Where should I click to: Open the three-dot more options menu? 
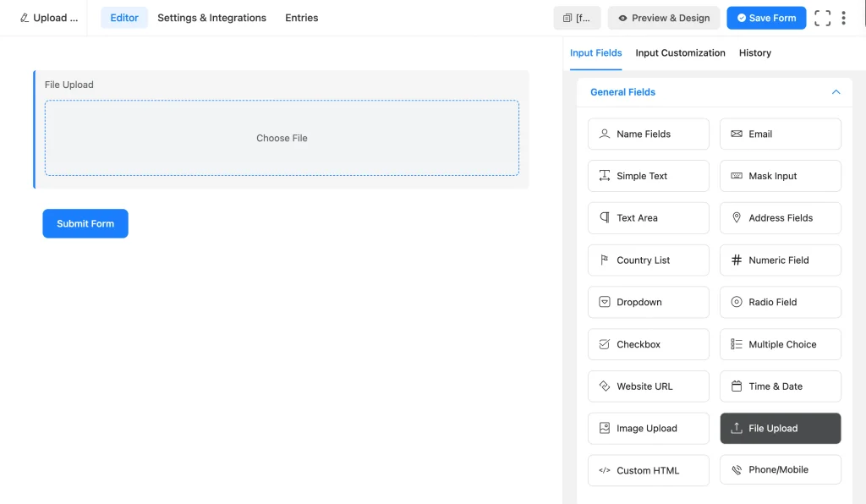tap(843, 19)
